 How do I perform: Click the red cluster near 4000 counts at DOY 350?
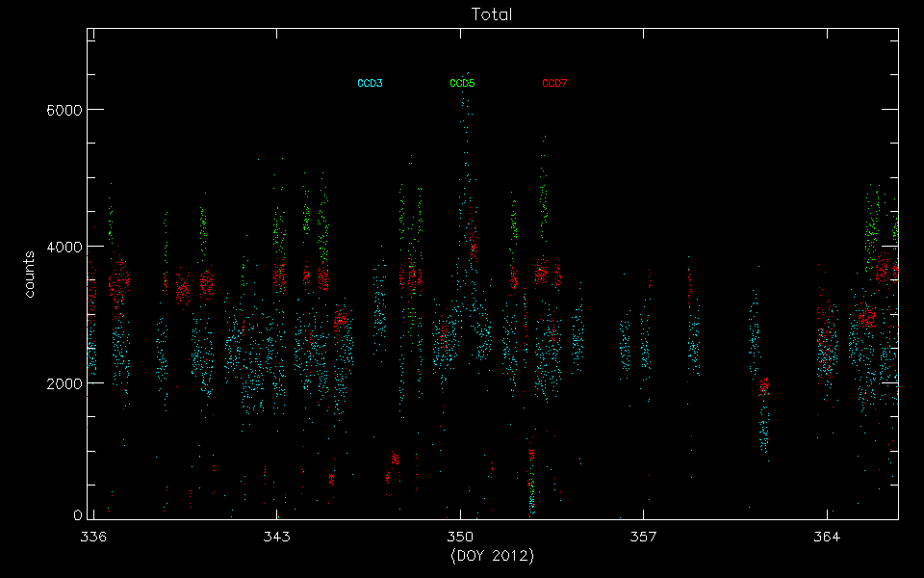point(473,241)
